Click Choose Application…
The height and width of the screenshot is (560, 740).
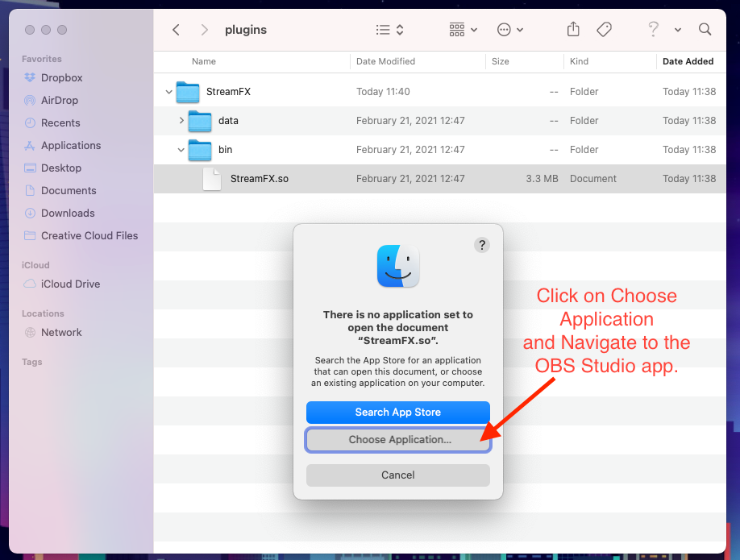click(x=398, y=440)
